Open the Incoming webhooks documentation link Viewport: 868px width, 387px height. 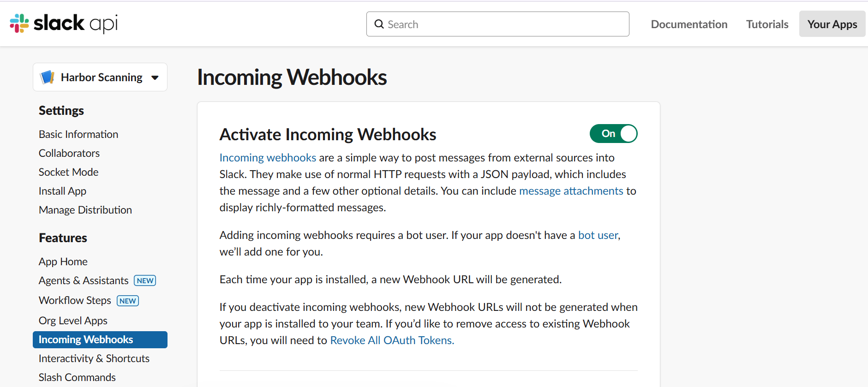pyautogui.click(x=268, y=158)
